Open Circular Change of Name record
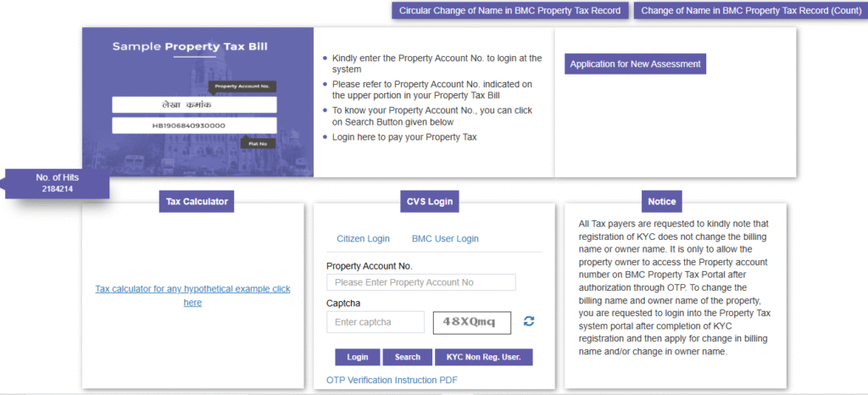This screenshot has width=868, height=395. pos(509,10)
